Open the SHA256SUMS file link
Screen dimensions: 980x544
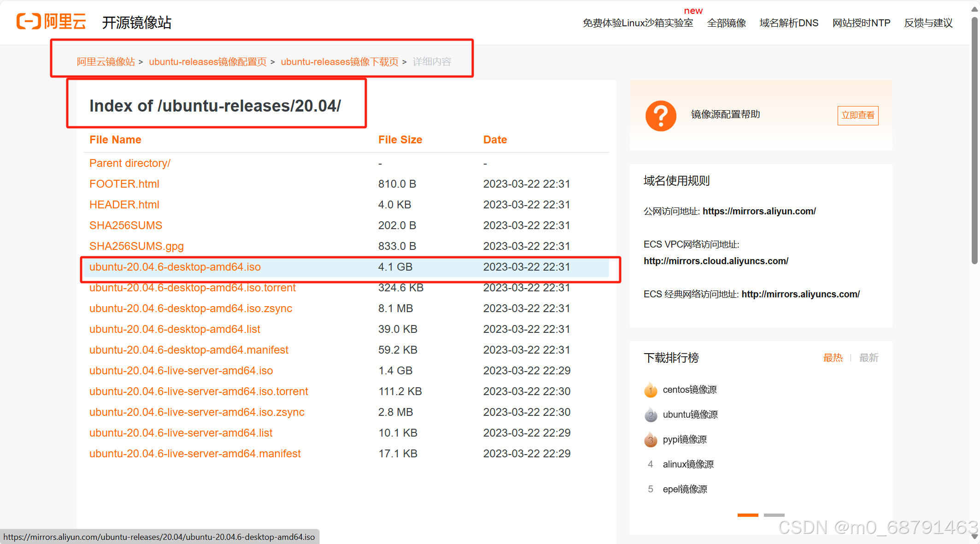tap(126, 225)
